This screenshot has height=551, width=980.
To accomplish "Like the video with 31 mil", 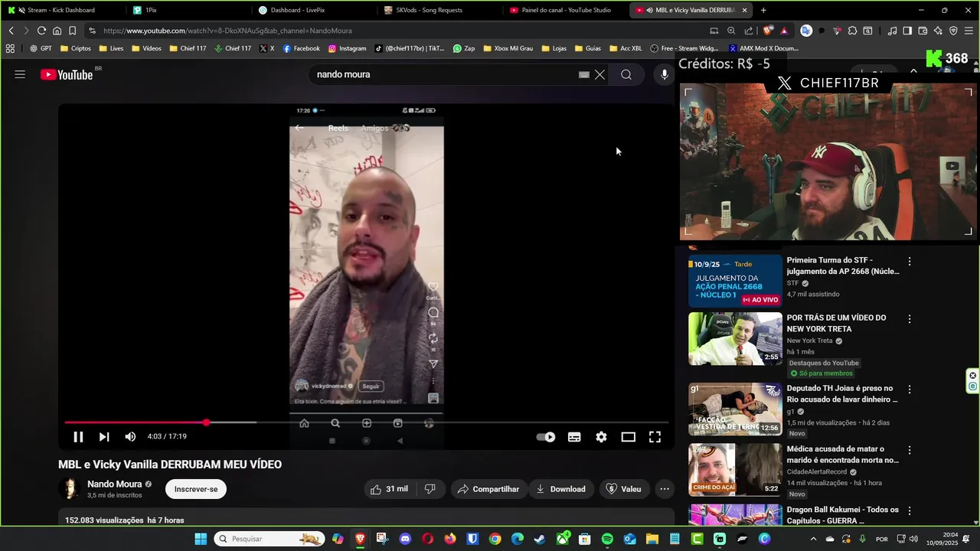I will click(390, 489).
